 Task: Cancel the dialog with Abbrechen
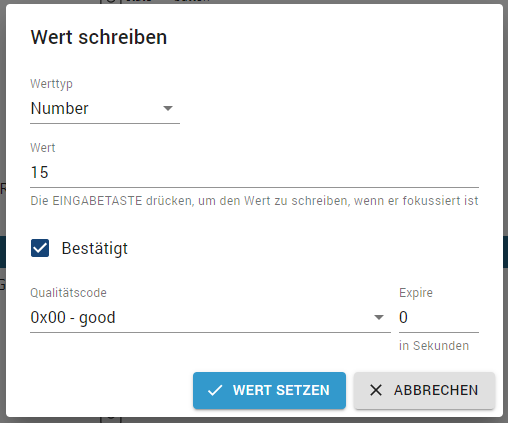pyautogui.click(x=424, y=390)
